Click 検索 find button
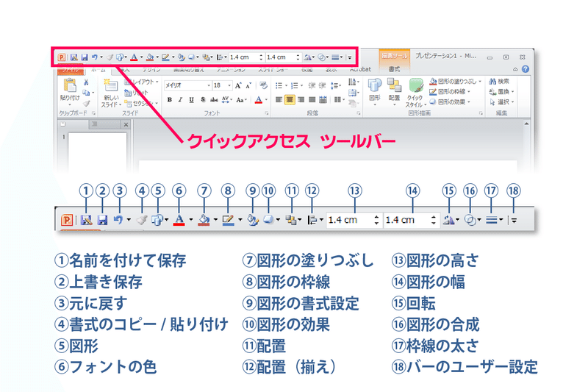Screen dimensions: 588x392 click(500, 82)
